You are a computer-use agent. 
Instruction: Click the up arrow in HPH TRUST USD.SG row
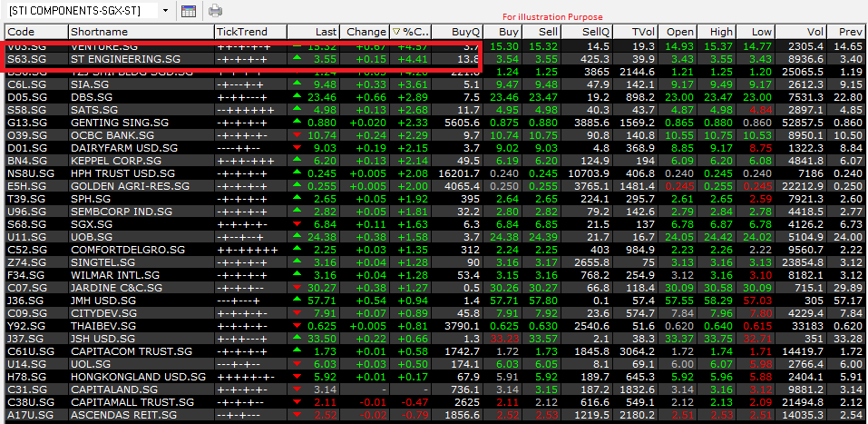tap(297, 173)
